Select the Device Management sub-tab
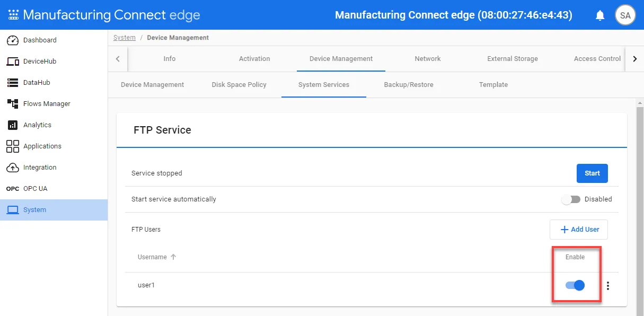644x316 pixels. [153, 85]
